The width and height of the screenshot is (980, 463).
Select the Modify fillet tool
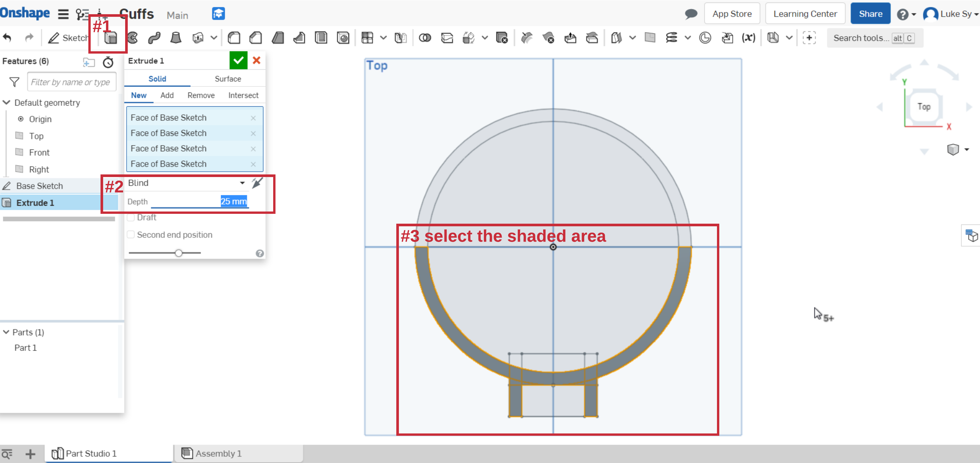tap(527, 38)
